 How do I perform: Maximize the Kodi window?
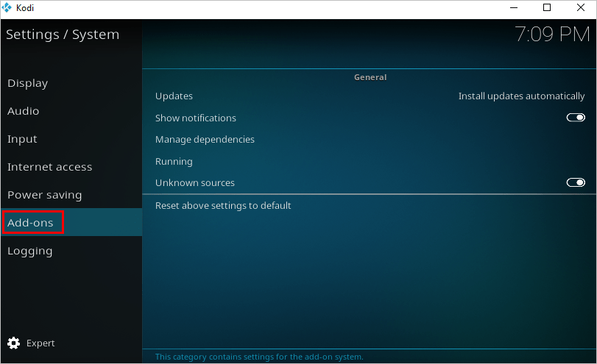click(547, 7)
